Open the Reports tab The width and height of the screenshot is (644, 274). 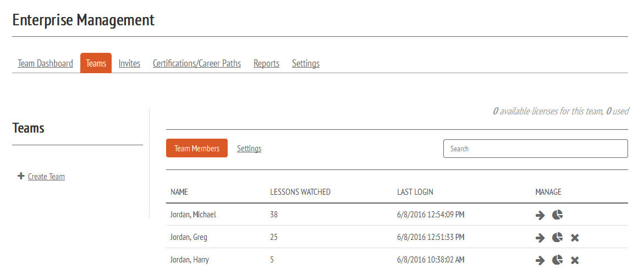266,63
